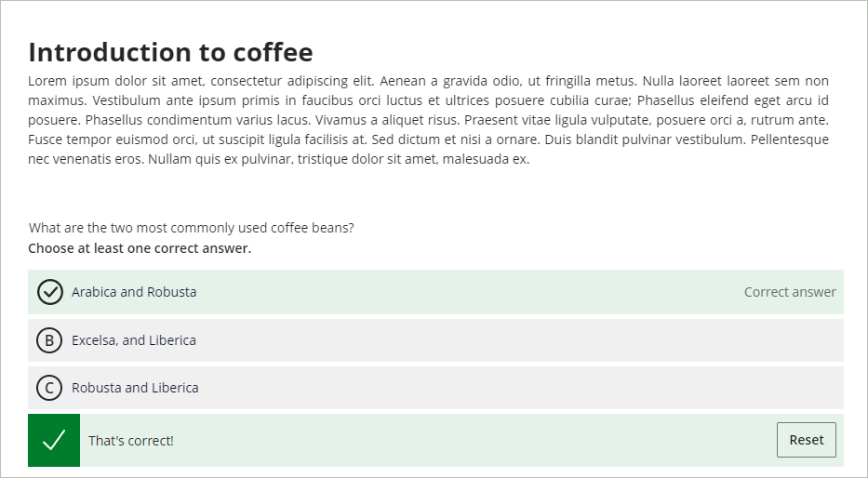Click empty space in the Excelsa, and Liberica row

[499, 340]
